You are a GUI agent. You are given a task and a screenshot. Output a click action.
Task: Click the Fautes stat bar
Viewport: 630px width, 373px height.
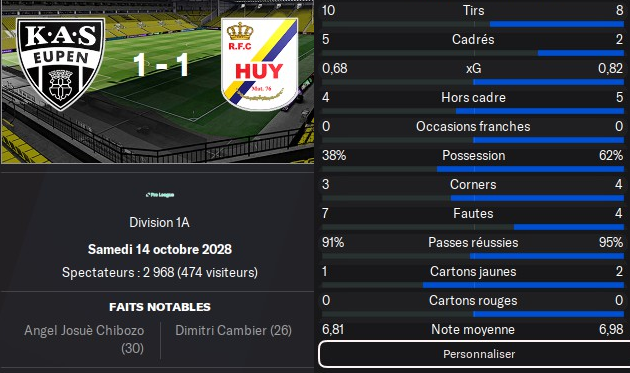473,227
